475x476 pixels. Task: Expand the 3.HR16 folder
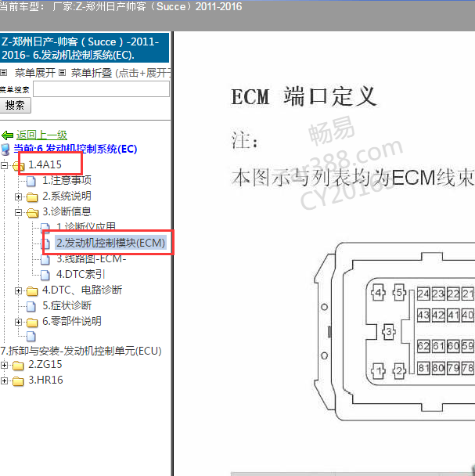click(x=4, y=380)
